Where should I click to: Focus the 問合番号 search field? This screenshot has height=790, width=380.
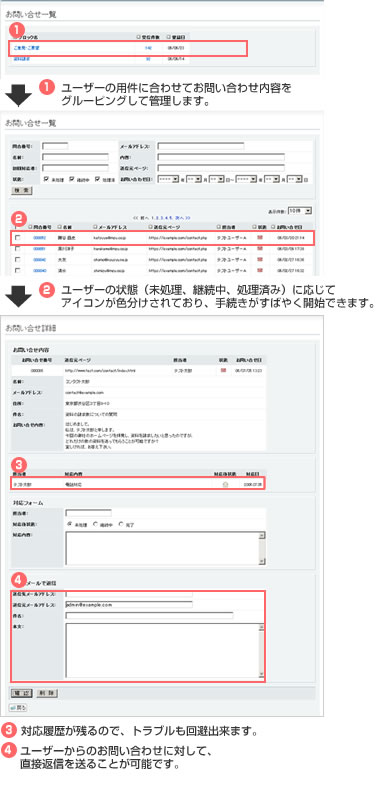click(x=55, y=146)
